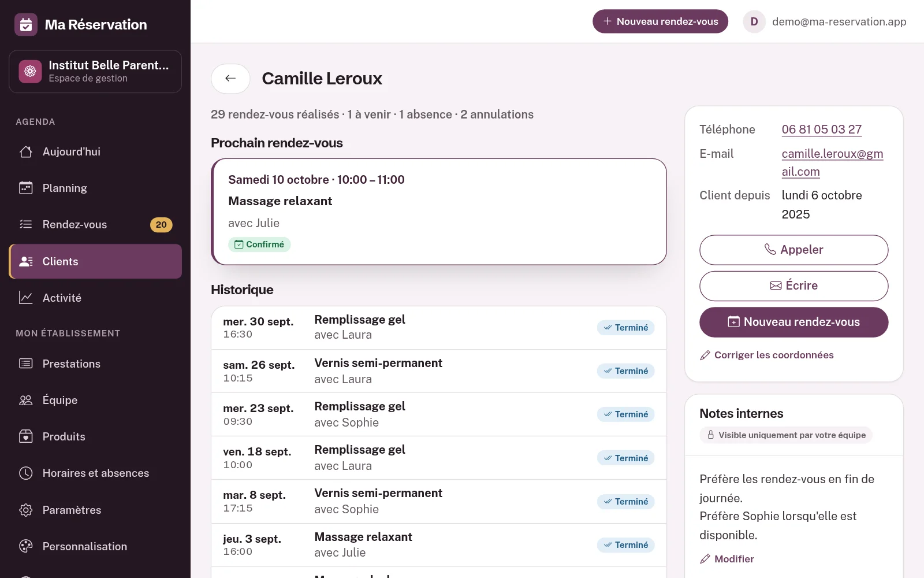Open the Rendez-vous list

[x=95, y=224]
